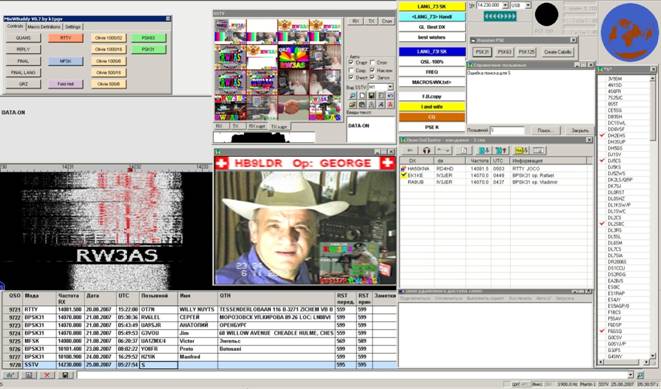Toggle the Очист auto checkbox
This screenshot has height=389, width=661.
click(x=351, y=78)
